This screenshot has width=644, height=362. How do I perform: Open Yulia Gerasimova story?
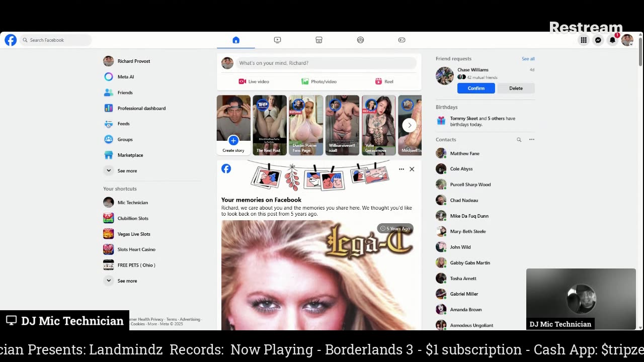coord(378,125)
